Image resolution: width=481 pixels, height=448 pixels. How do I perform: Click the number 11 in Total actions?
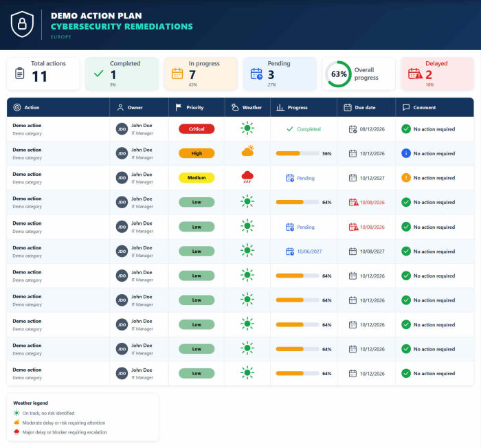coord(40,76)
